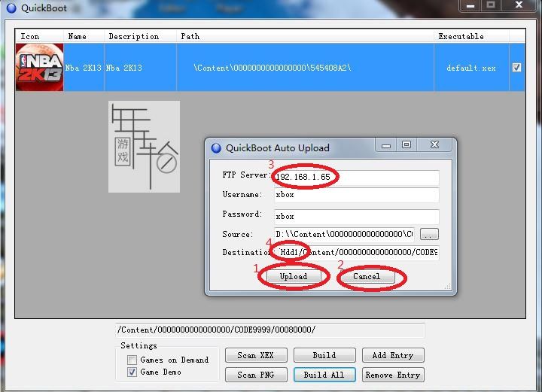Minimize the QuickBoot Auto Upload dialog
The height and width of the screenshot is (392, 542).
pos(386,145)
